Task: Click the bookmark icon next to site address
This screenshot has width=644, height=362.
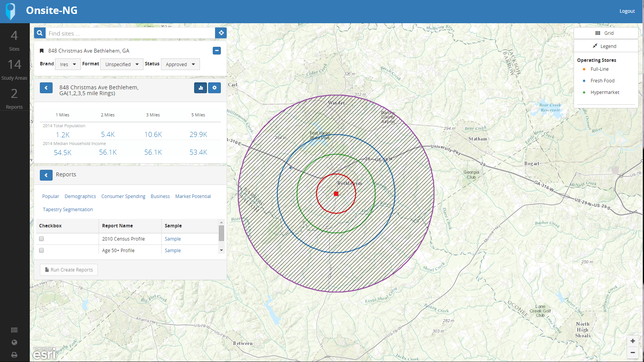Action: (x=42, y=51)
